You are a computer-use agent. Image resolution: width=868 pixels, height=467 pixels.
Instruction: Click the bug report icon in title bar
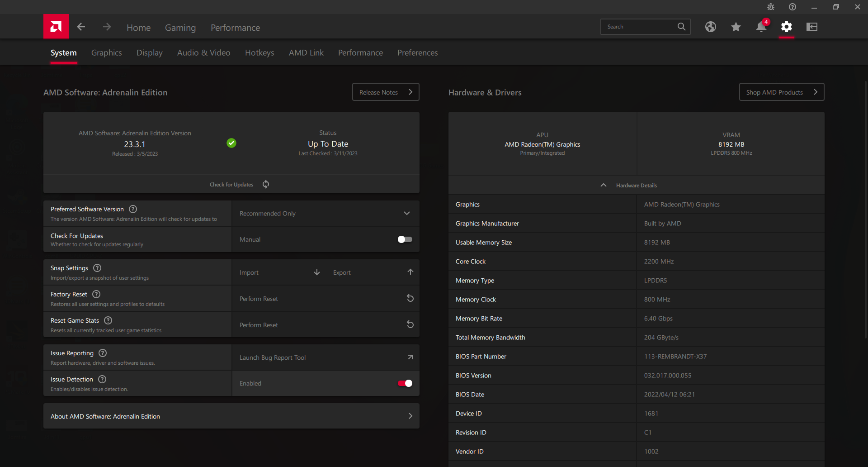coord(771,7)
